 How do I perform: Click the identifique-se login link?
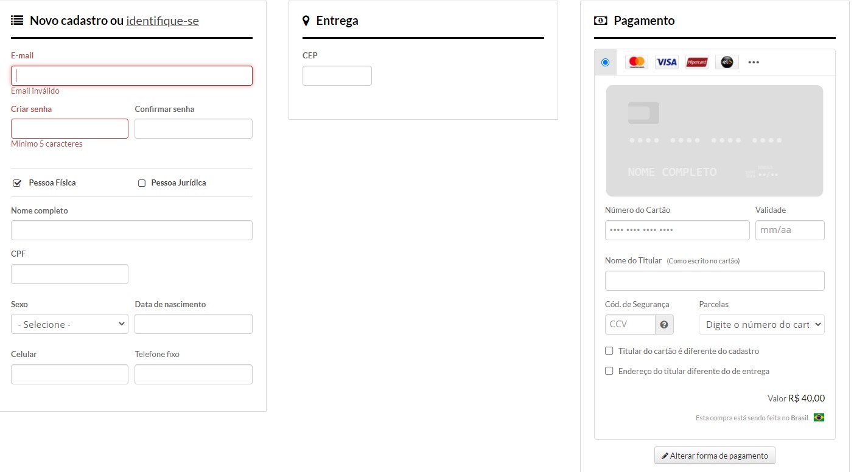click(x=163, y=21)
